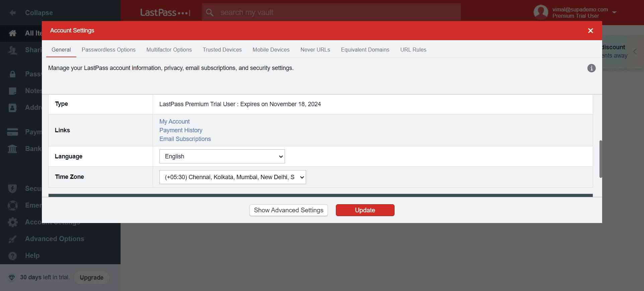Viewport: 644px width, 291px height.
Task: Open the Payment History link
Action: [x=181, y=130]
